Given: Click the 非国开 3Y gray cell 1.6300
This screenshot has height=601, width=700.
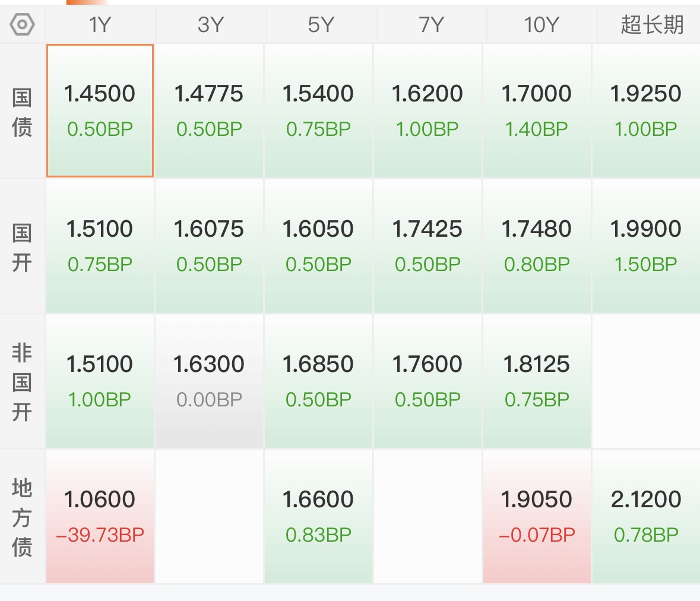Looking at the screenshot, I should [209, 381].
